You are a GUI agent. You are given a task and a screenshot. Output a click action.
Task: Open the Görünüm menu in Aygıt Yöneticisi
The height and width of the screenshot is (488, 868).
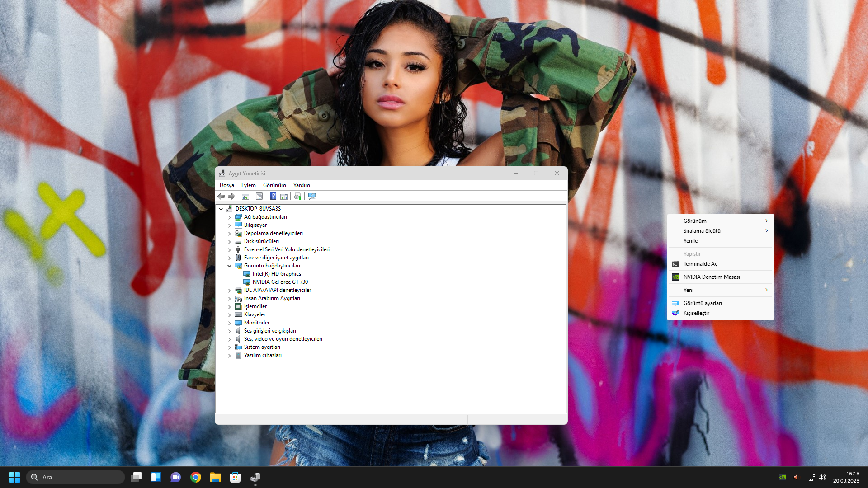[x=274, y=185]
